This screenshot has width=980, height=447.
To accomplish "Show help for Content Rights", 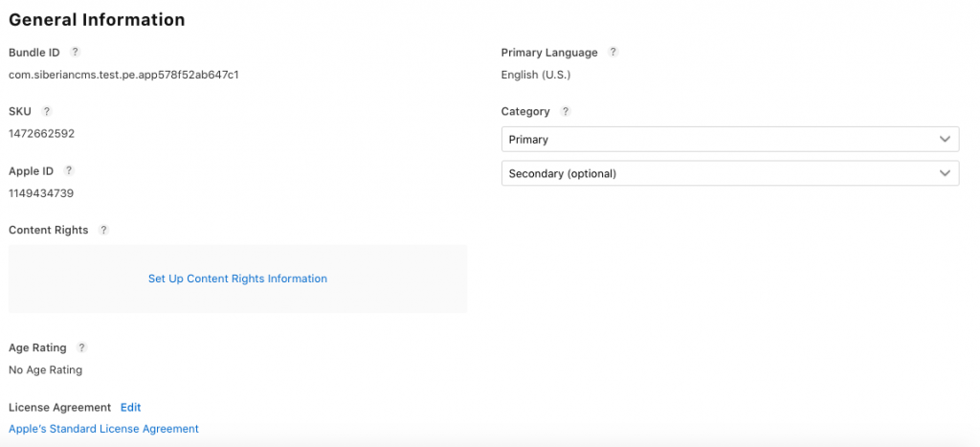I will (103, 230).
